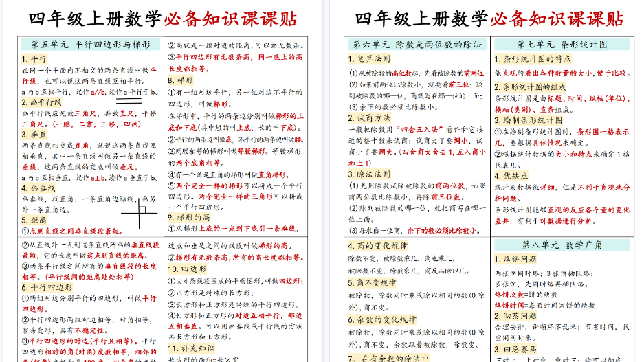Click the section title 3. 除法法则

(369, 174)
